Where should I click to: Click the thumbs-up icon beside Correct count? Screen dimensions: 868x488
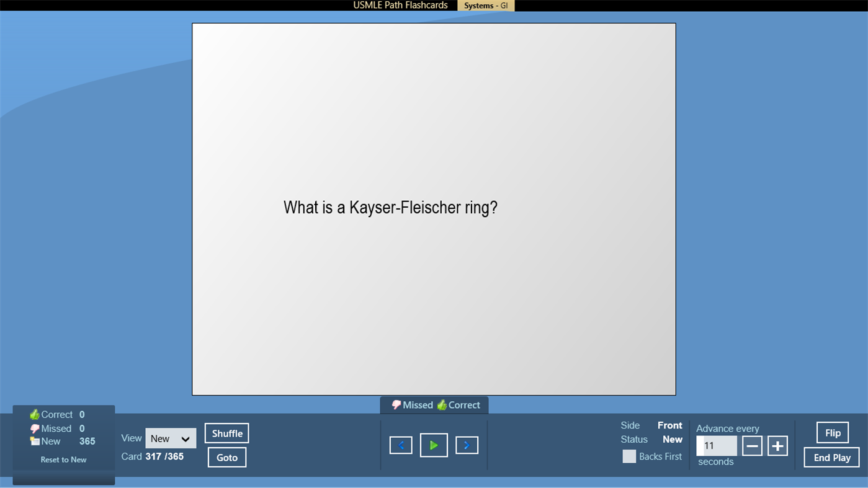coord(34,414)
